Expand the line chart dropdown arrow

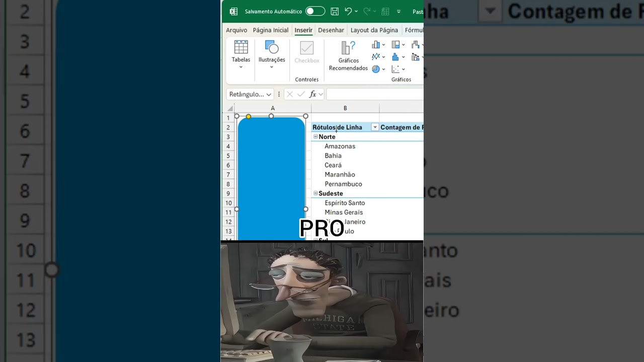tap(383, 57)
